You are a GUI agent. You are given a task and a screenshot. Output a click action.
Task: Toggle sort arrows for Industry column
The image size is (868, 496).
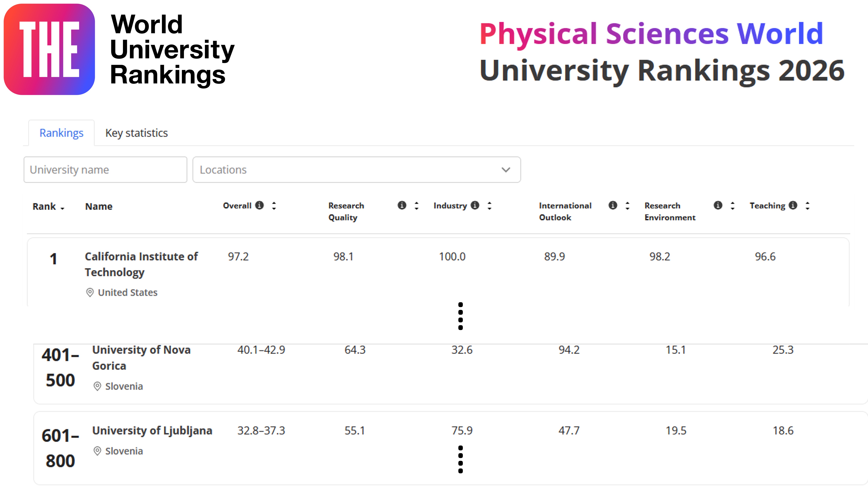click(489, 206)
